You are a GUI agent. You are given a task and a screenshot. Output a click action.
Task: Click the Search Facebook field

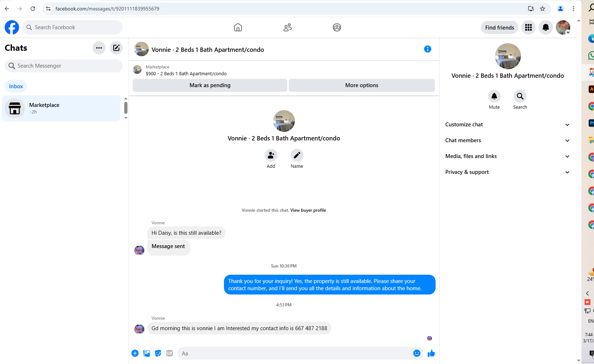click(x=72, y=27)
